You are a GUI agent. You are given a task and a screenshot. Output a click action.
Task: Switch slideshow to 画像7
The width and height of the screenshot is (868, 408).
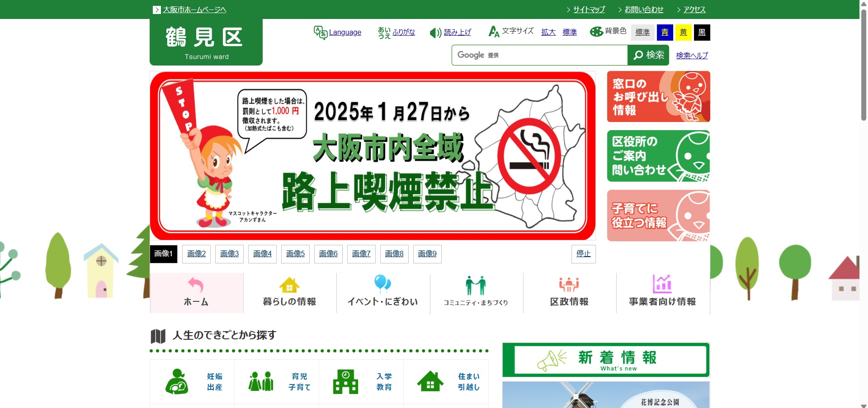[x=362, y=254]
